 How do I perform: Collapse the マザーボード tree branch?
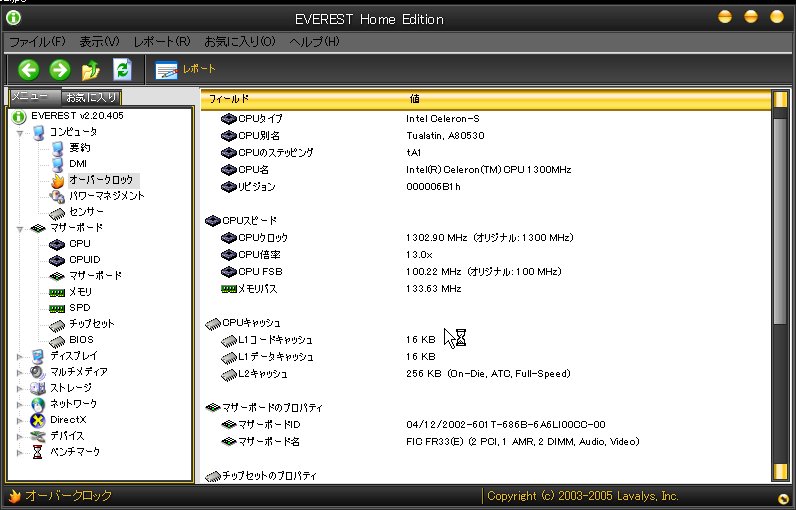point(20,229)
